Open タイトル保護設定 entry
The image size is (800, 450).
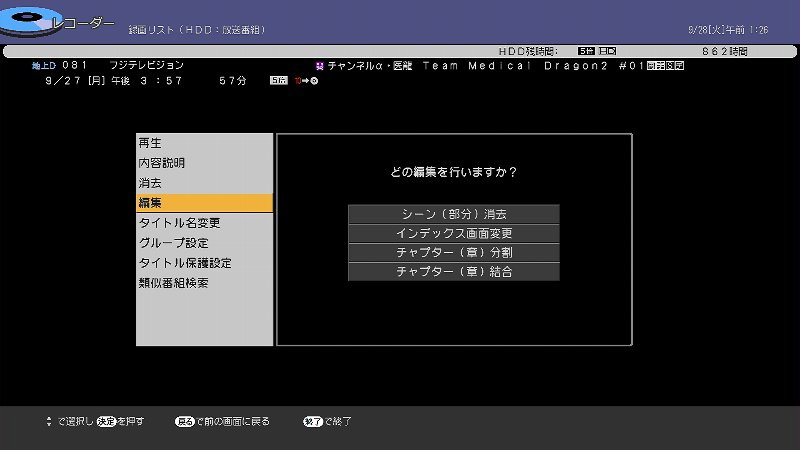(x=204, y=263)
